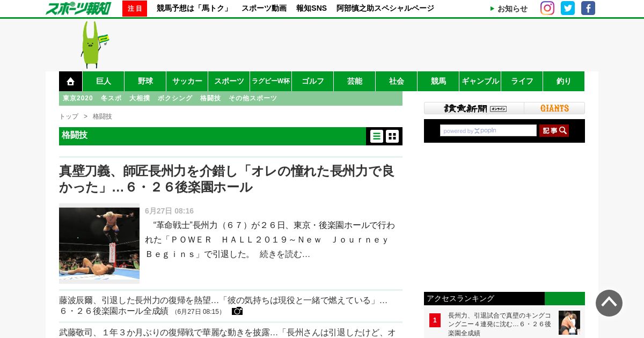
Task: Open the 真壁刀義 headline article
Action: pos(226,179)
